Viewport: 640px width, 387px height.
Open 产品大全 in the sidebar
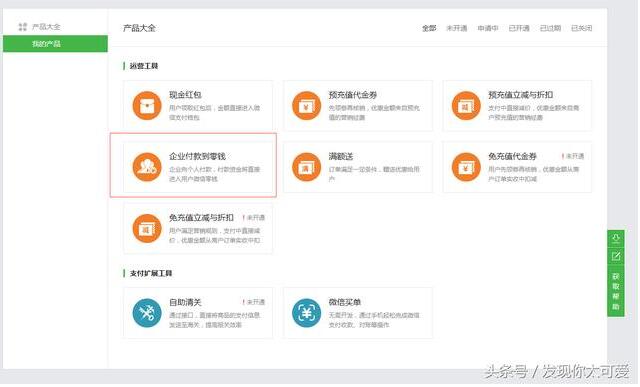click(46, 27)
